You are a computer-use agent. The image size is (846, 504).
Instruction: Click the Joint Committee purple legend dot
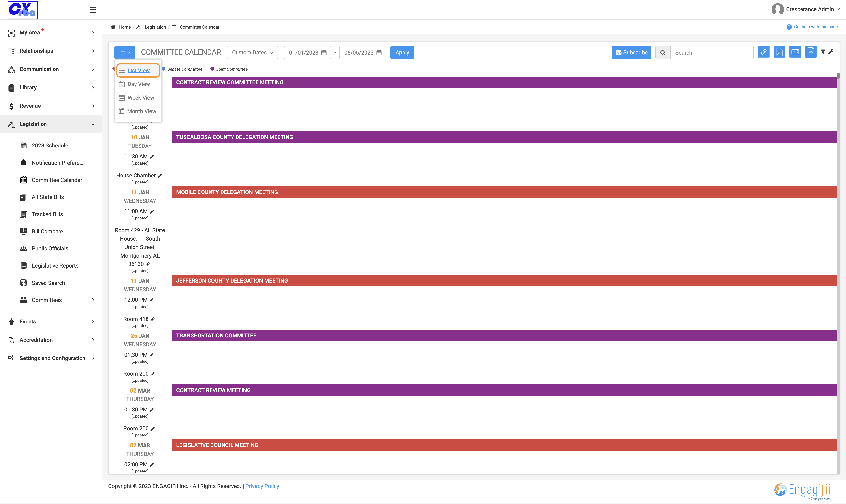click(212, 69)
